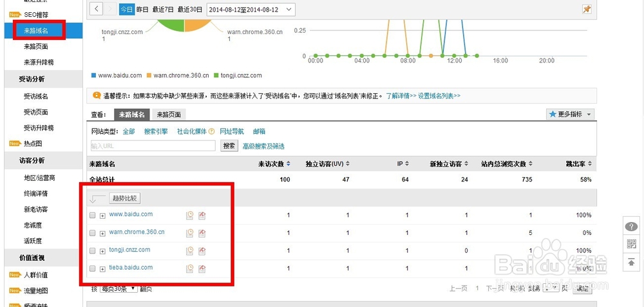Open trend chart icon for warn.chrome.360.cn row

[202, 233]
